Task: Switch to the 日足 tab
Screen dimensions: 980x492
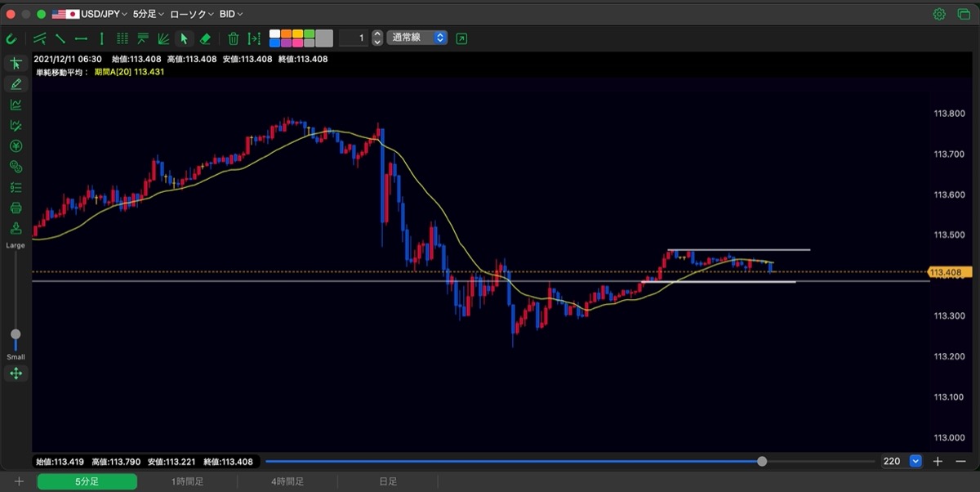Action: tap(388, 481)
